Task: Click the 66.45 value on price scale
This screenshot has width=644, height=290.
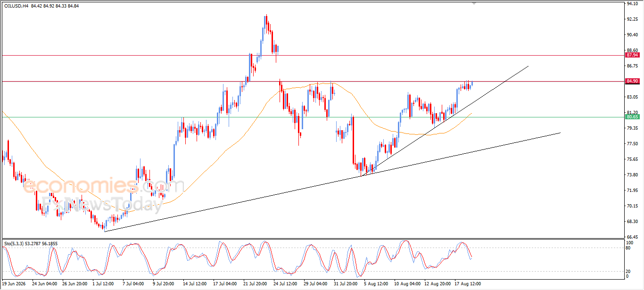Action: 632,237
